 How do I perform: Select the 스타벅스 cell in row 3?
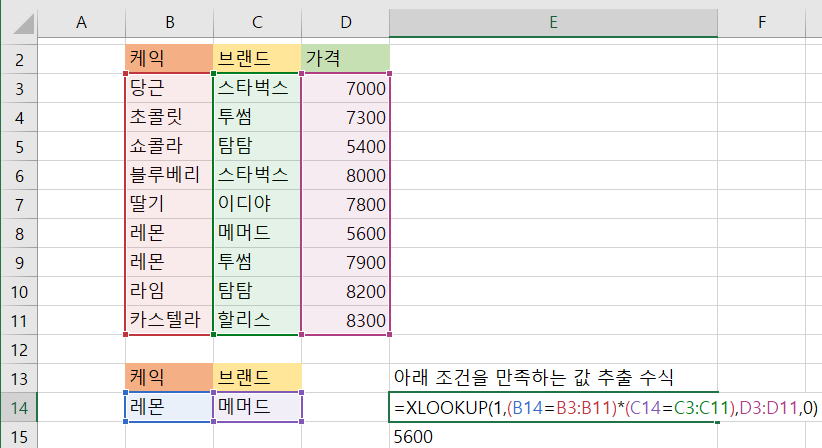click(x=257, y=88)
